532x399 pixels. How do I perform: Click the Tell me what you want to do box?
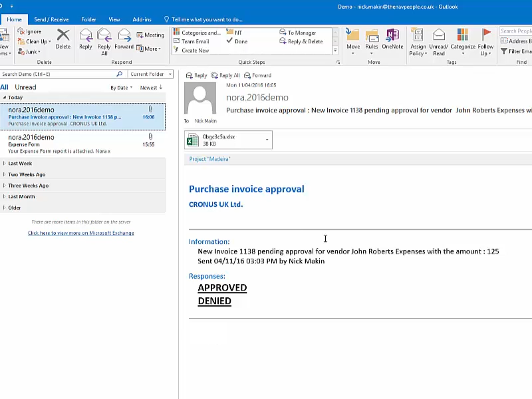203,19
